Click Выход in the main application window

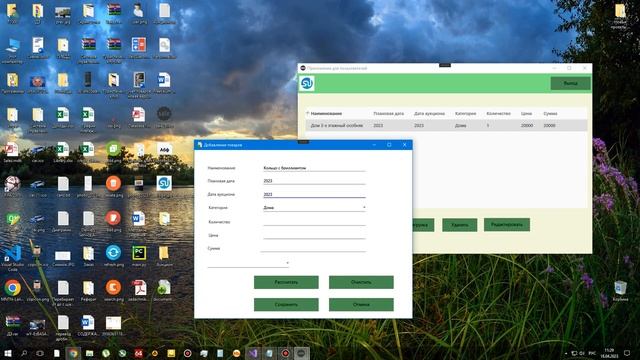[570, 83]
